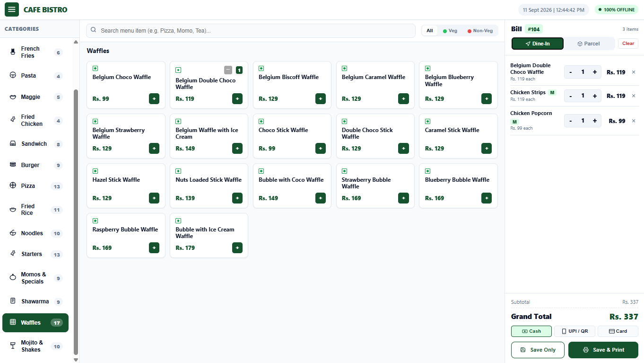Click the search magnifier icon
Image resolution: width=644 pixels, height=363 pixels.
pyautogui.click(x=94, y=30)
